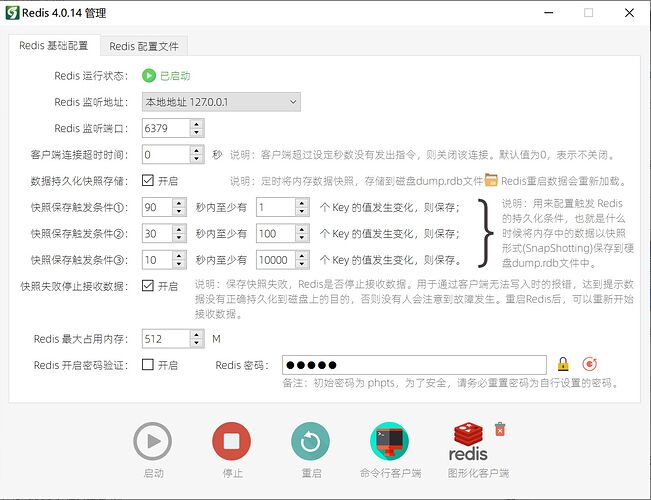651x500 pixels.
Task: Click the condition 2 seconds field 30
Action: (157, 233)
